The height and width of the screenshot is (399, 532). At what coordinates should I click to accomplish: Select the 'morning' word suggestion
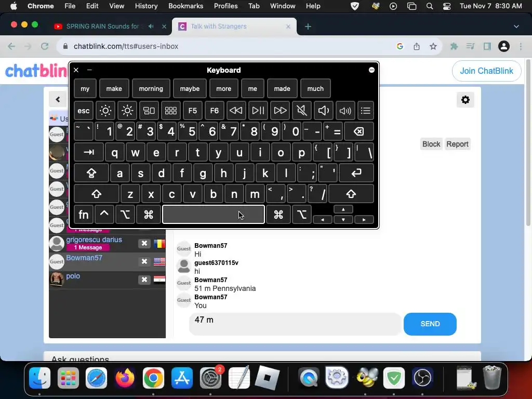(151, 88)
